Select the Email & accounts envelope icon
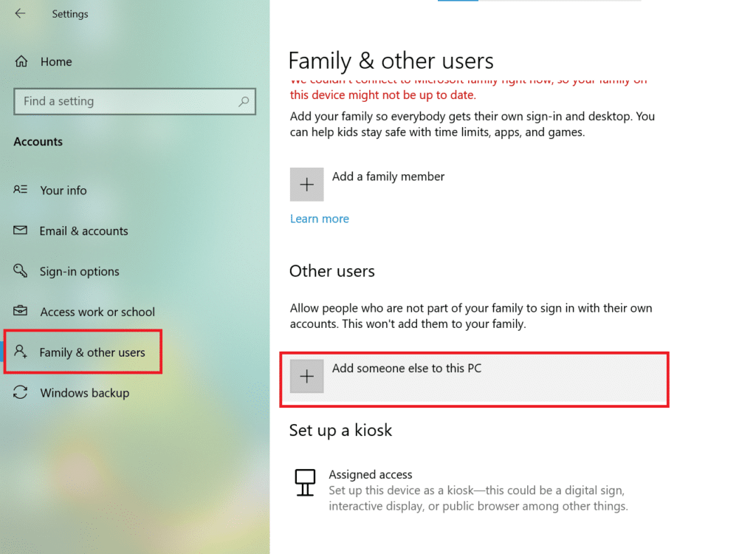 click(19, 230)
